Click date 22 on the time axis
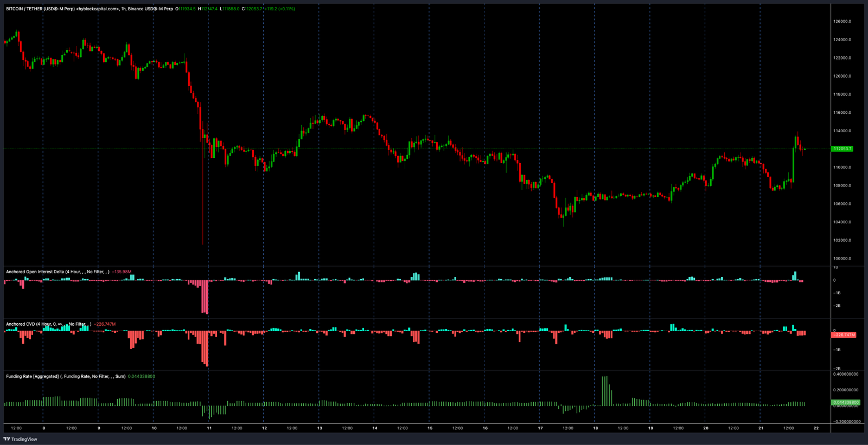The image size is (868, 445). point(816,428)
